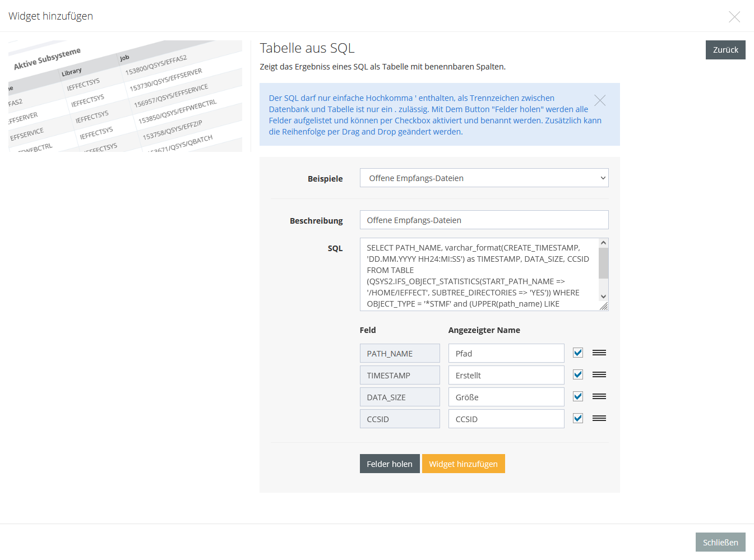Close the Widget hinzufügen dialog with X
Screen dimensions: 754x560
click(734, 17)
